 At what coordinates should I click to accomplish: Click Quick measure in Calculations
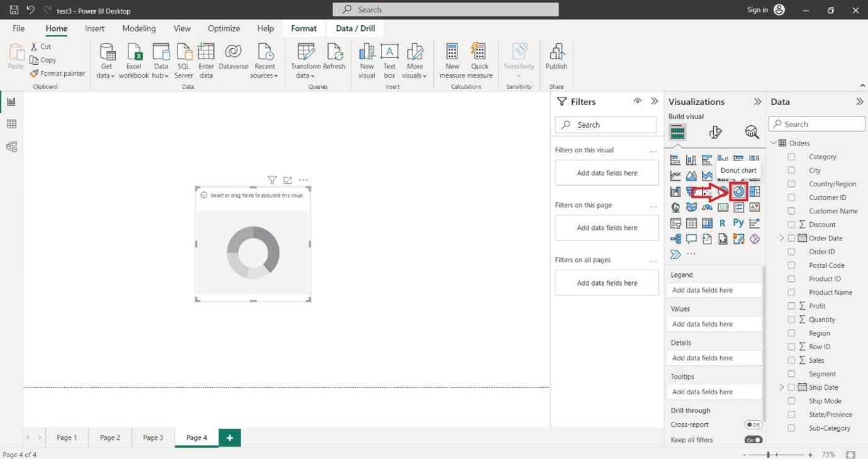480,61
